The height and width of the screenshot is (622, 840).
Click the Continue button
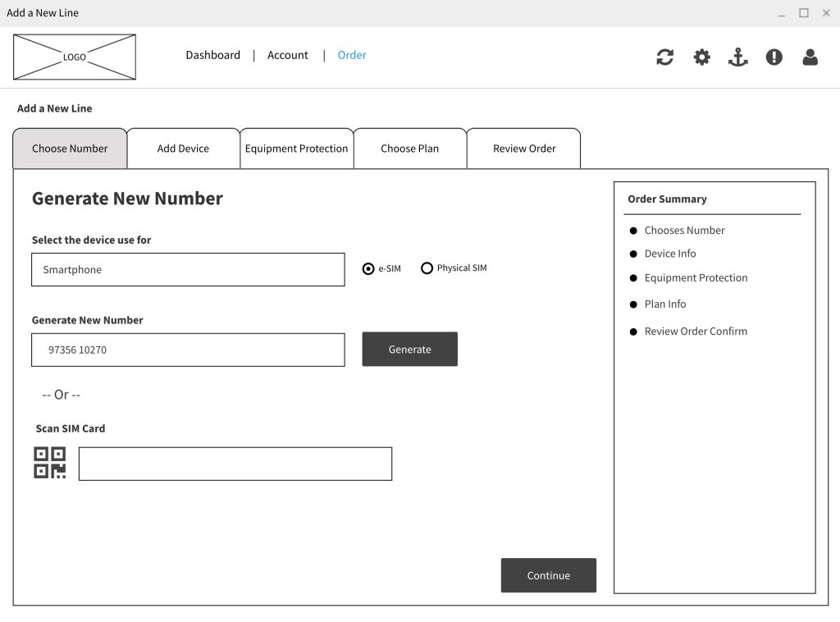(548, 575)
